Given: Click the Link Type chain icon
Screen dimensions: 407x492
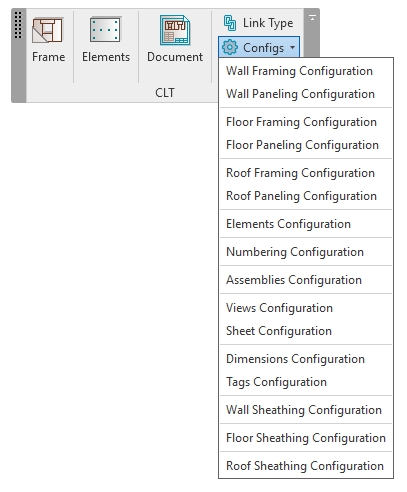Looking at the screenshot, I should 230,23.
